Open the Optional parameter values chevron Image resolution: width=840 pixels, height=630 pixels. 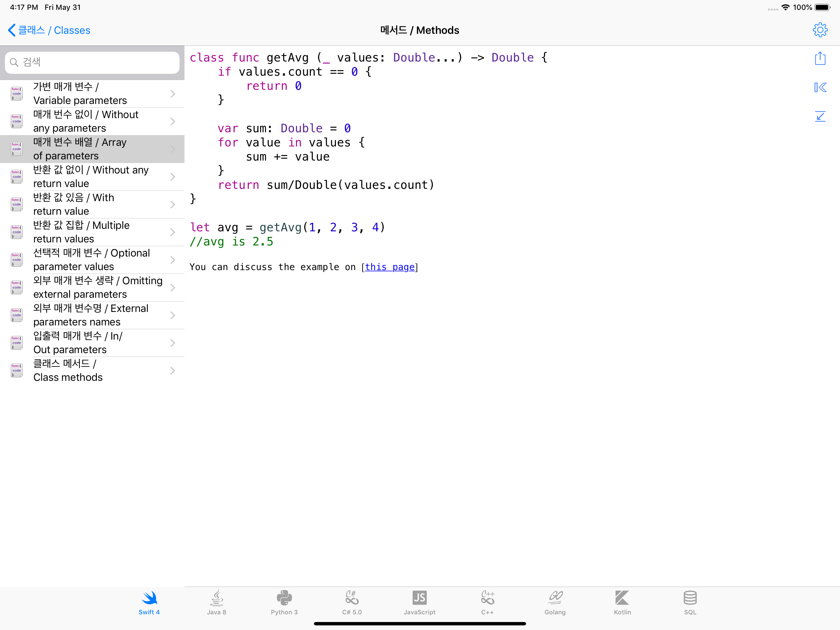click(173, 260)
